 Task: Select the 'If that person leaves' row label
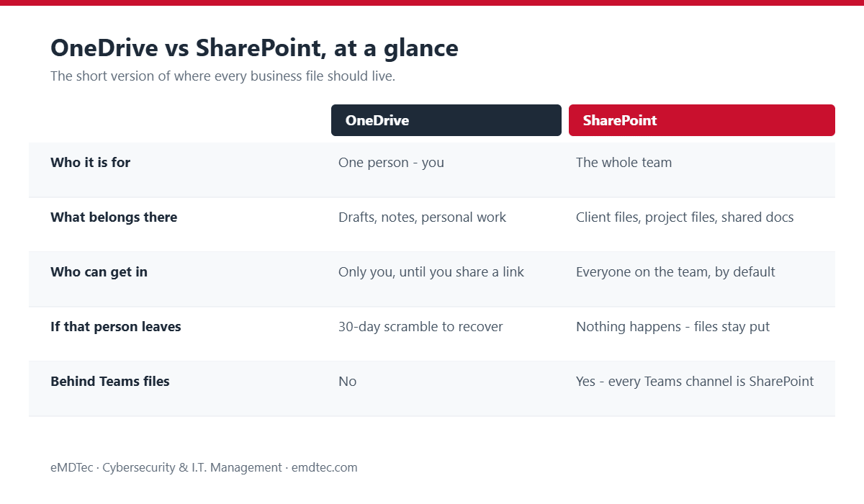point(116,327)
